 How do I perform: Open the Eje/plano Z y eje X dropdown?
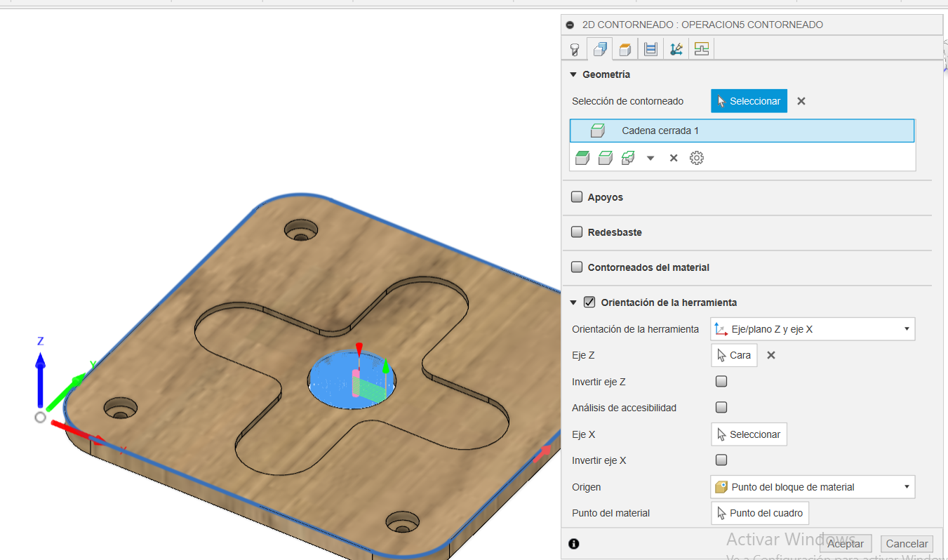[813, 329]
